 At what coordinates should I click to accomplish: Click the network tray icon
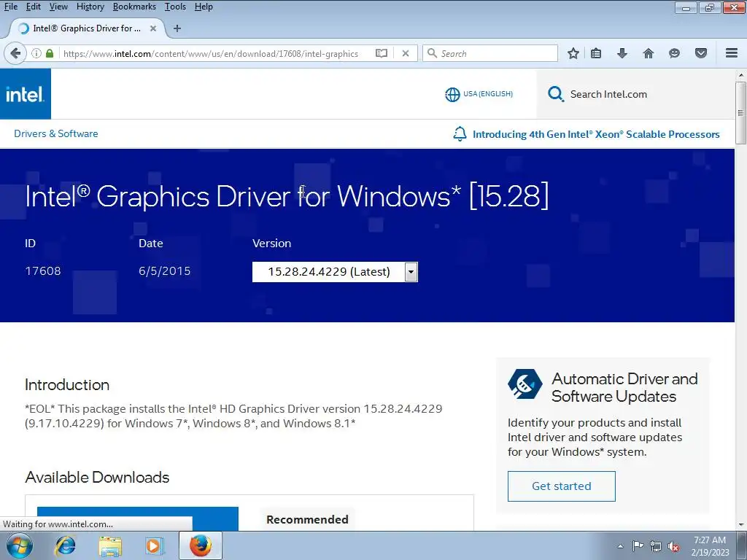(x=656, y=546)
